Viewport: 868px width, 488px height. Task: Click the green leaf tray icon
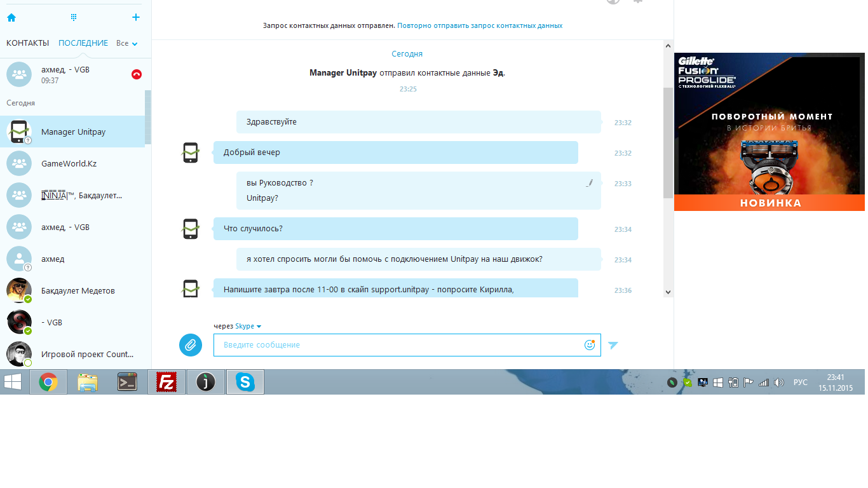point(672,383)
